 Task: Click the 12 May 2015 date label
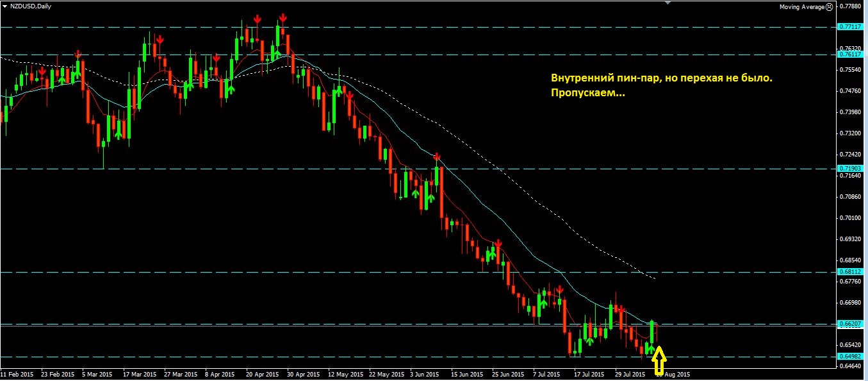(x=346, y=374)
